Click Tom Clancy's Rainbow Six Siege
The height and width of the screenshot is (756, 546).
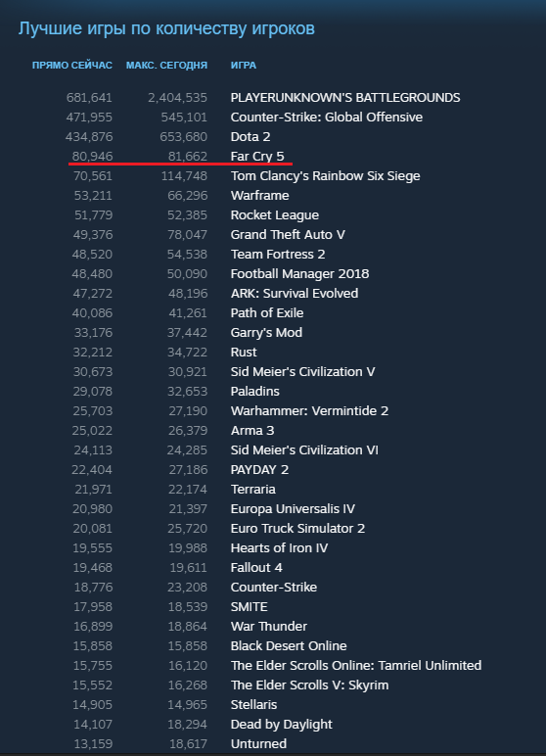click(325, 176)
